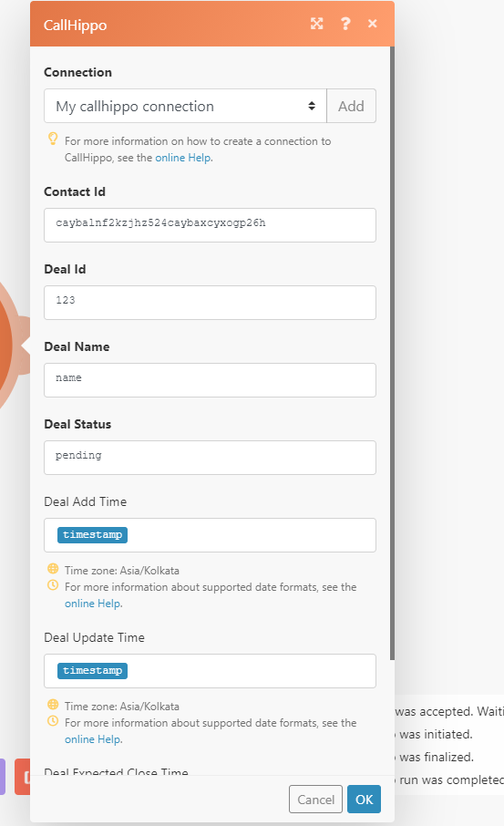Click the Deal Update Time input field
The height and width of the screenshot is (826, 504).
point(210,671)
